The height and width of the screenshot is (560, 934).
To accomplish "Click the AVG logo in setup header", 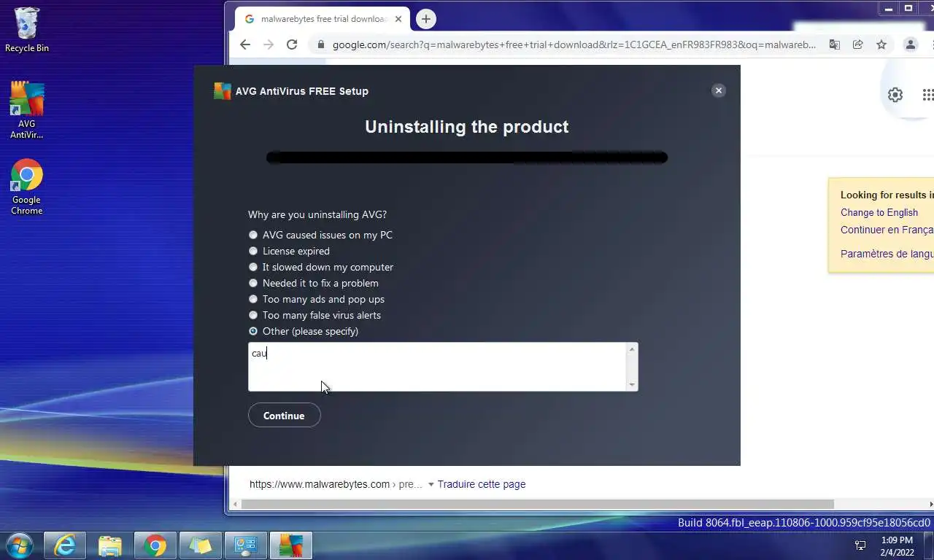I will pyautogui.click(x=222, y=91).
